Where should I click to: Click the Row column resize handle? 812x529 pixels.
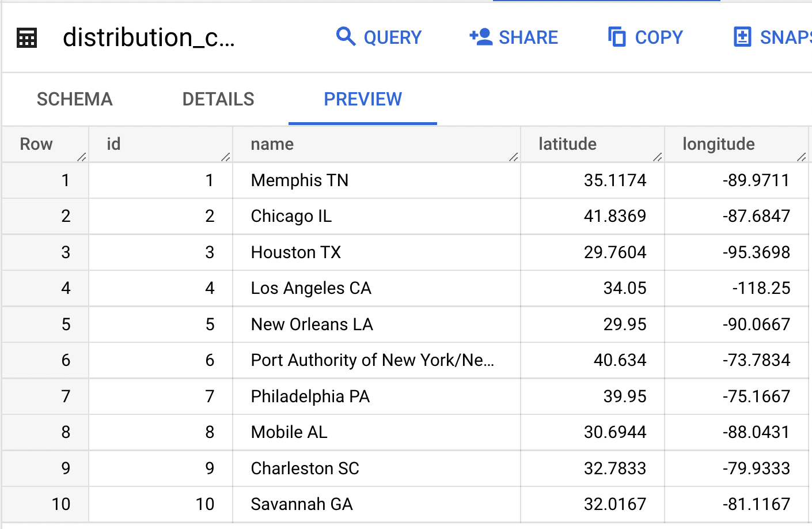[81, 157]
